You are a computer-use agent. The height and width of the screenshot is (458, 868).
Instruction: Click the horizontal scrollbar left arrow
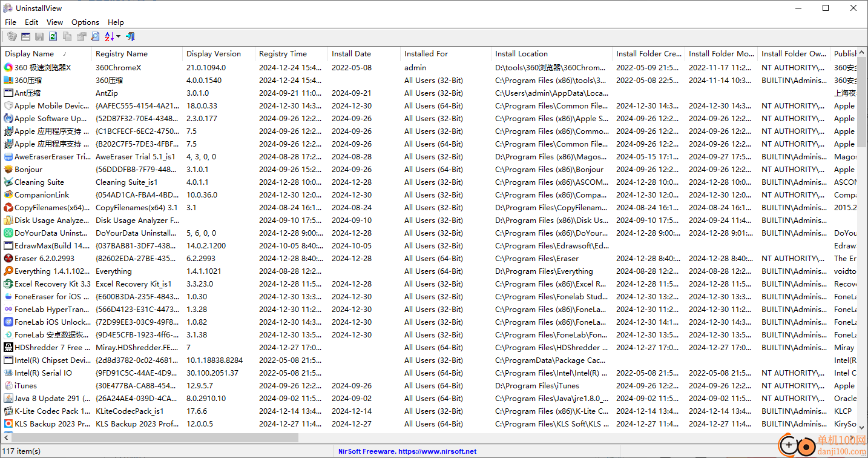[x=6, y=437]
